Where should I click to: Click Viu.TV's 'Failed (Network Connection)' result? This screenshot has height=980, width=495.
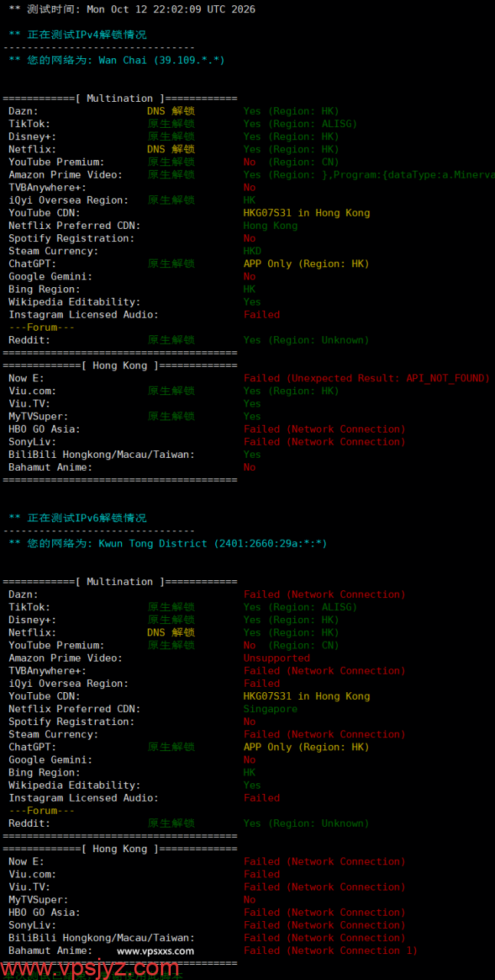pyautogui.click(x=325, y=887)
